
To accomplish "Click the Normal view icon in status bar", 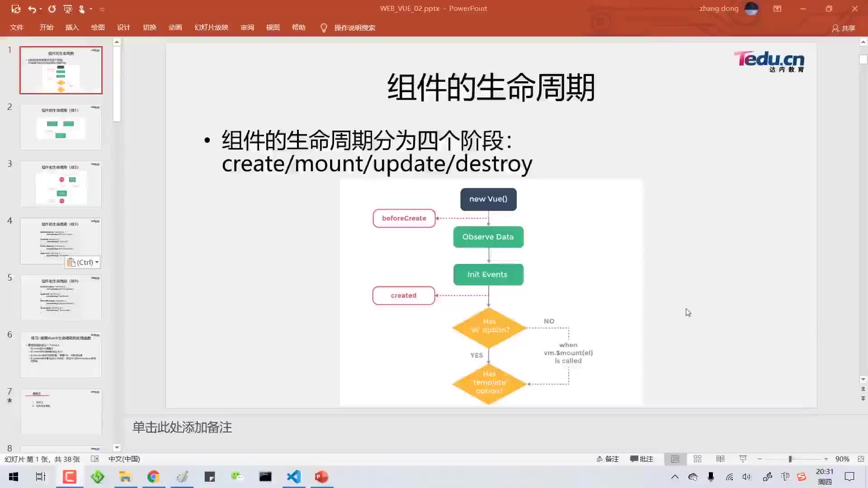I will [x=675, y=459].
